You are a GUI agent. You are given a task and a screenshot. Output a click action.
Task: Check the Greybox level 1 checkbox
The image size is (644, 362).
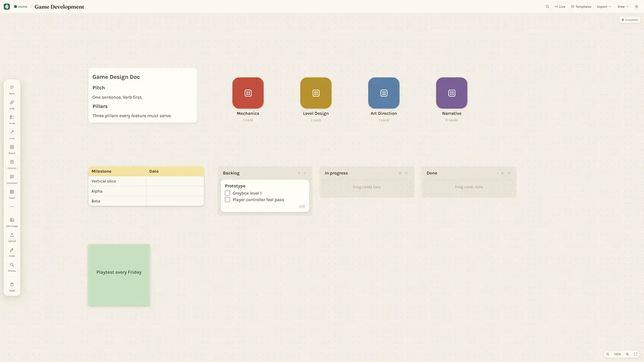coord(227,193)
